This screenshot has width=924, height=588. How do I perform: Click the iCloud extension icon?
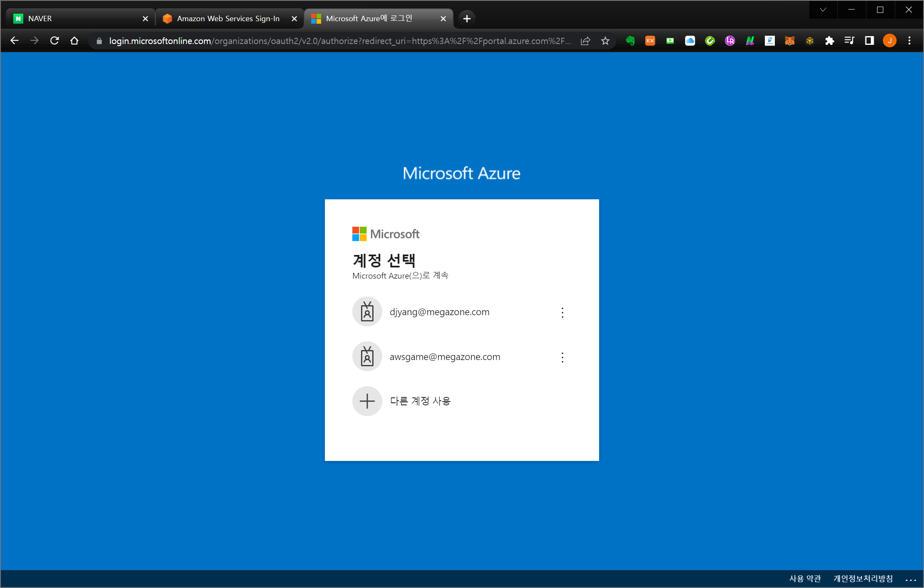(690, 41)
